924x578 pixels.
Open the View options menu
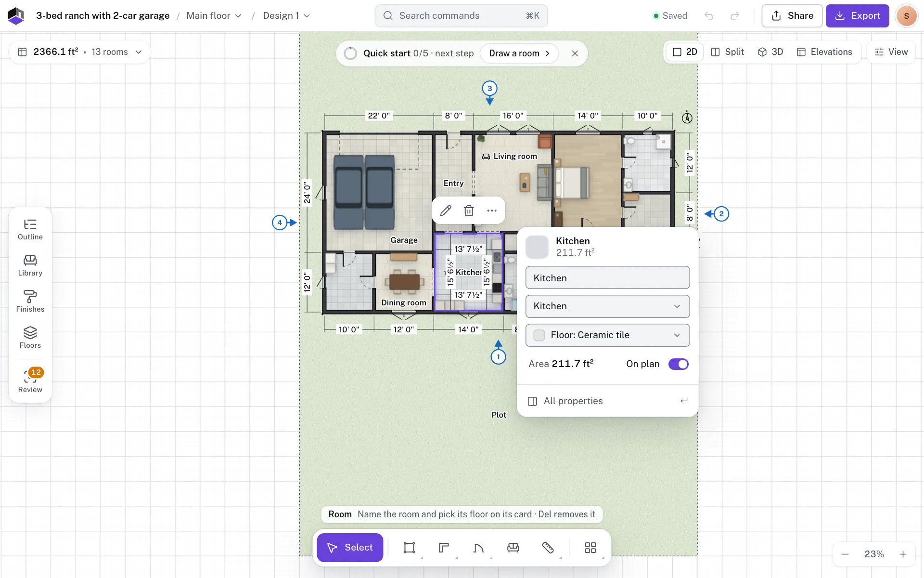point(891,52)
